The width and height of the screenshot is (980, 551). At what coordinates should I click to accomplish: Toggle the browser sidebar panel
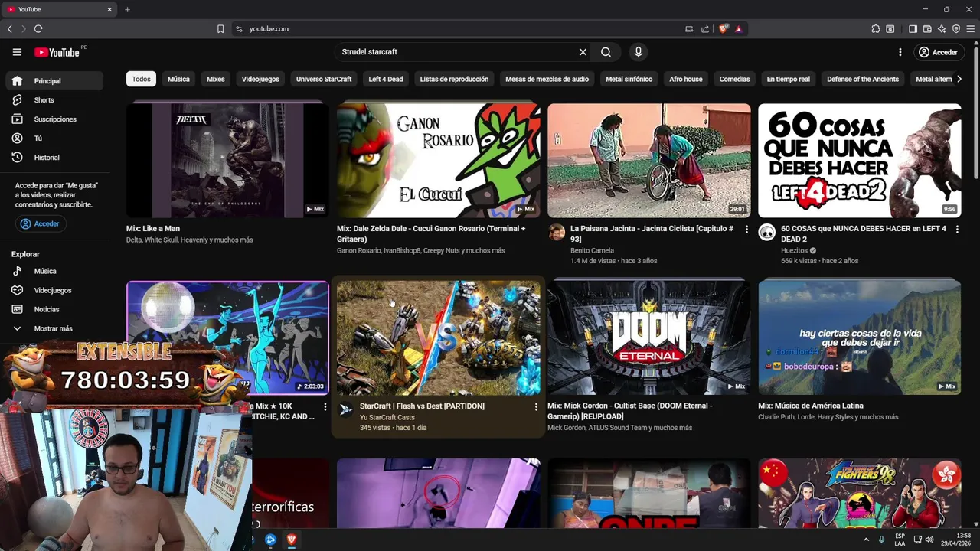pyautogui.click(x=913, y=29)
